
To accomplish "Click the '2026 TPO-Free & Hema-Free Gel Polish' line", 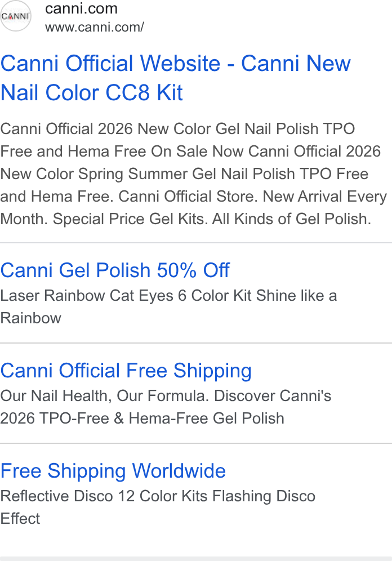I will tap(142, 418).
